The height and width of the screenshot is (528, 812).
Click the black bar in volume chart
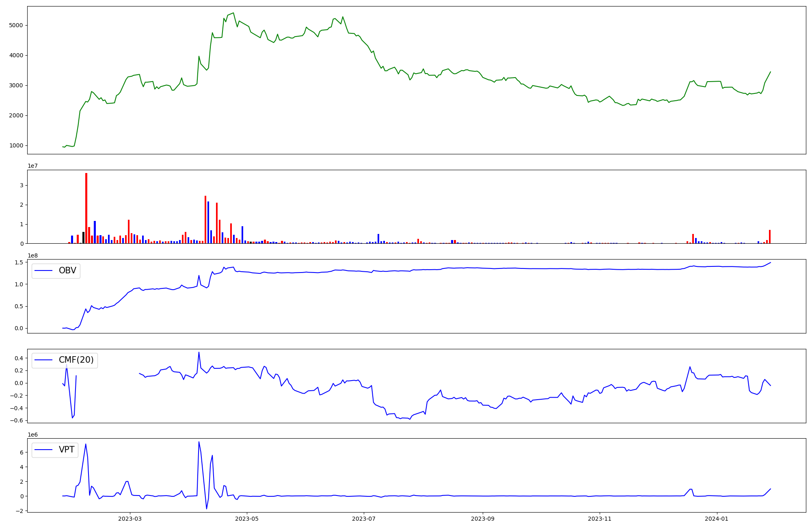pyautogui.click(x=83, y=238)
